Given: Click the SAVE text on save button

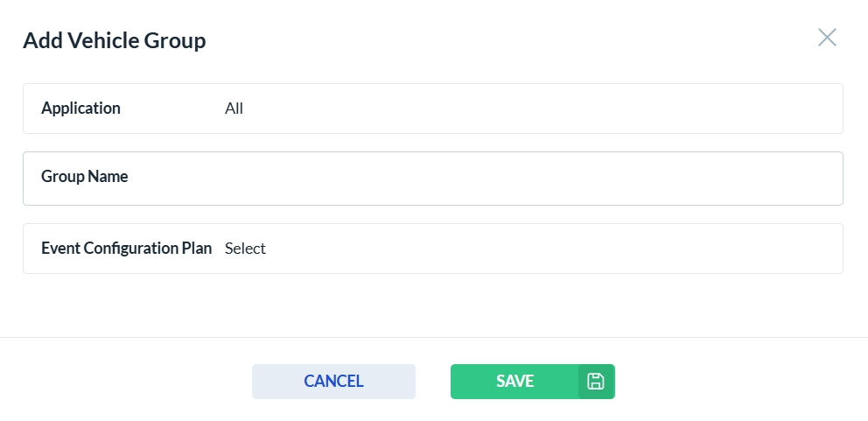Looking at the screenshot, I should 514,382.
